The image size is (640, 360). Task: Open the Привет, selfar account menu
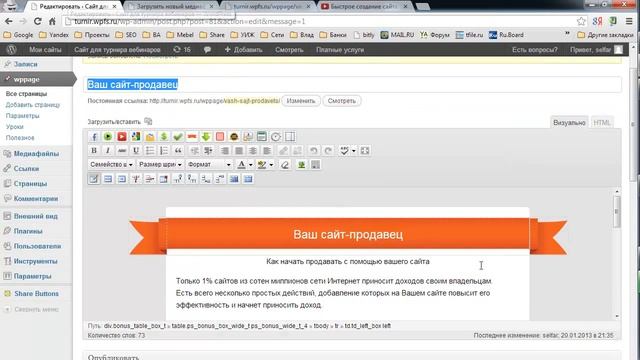coord(597,49)
